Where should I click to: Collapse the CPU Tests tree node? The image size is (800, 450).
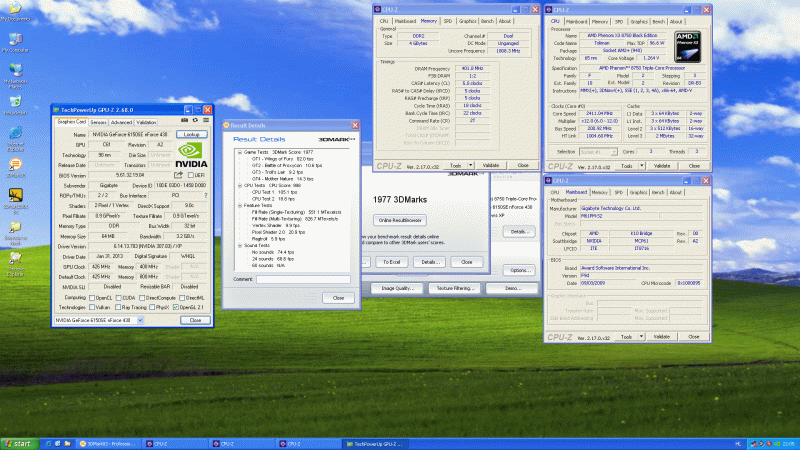point(240,185)
